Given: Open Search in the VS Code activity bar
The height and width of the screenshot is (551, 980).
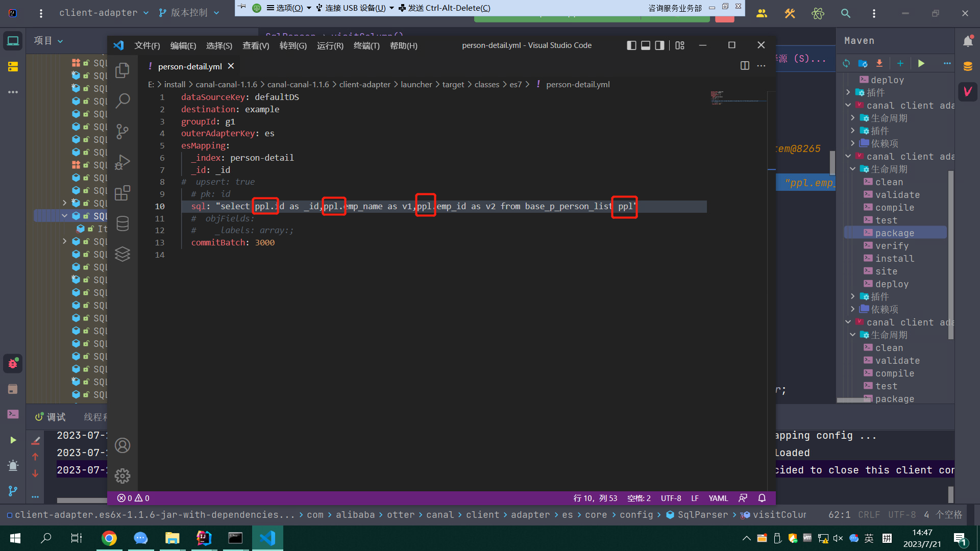Looking at the screenshot, I should tap(122, 101).
